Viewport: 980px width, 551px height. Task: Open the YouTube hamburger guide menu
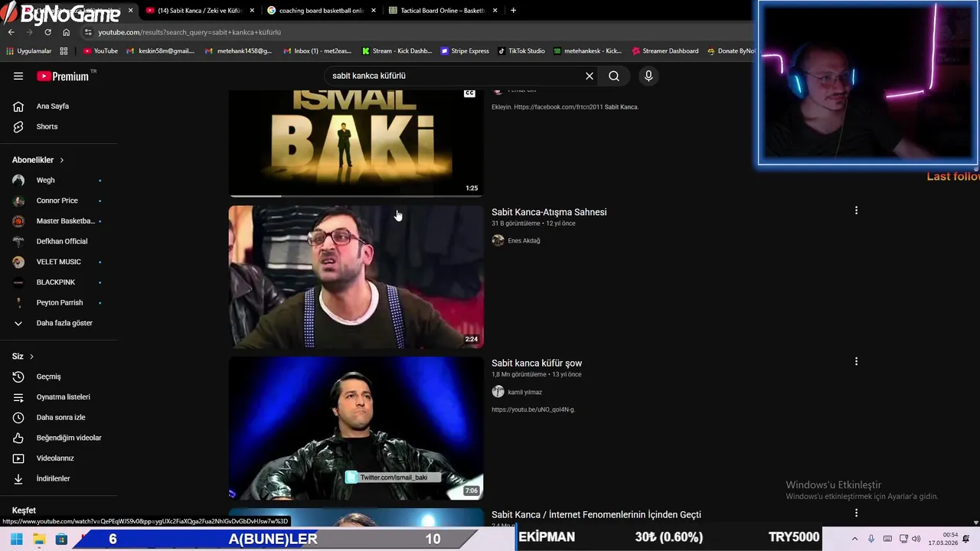coord(18,76)
